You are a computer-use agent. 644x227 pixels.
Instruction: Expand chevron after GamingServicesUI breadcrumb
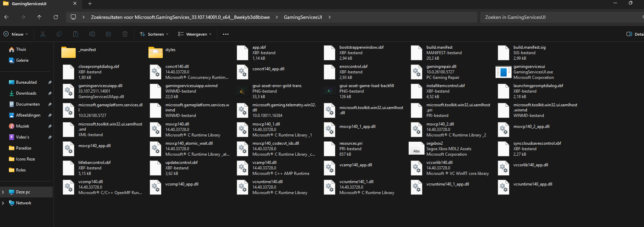click(330, 17)
